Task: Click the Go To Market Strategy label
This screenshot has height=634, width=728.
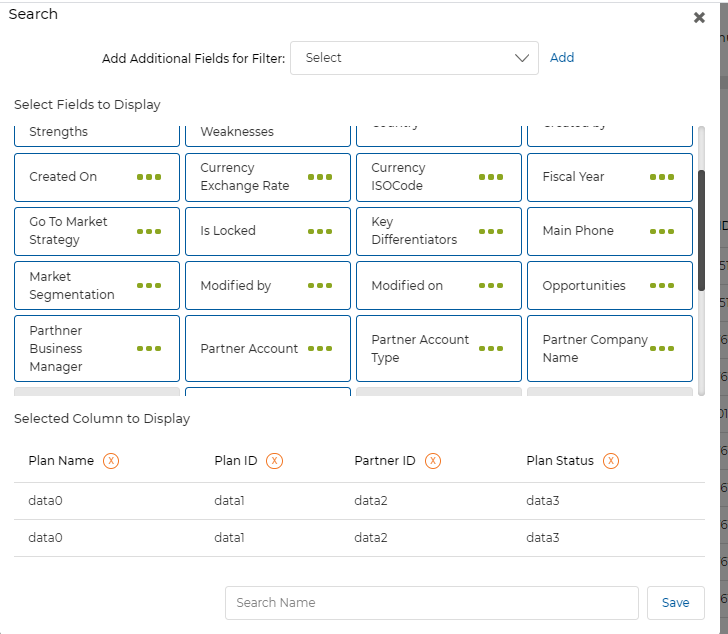Action: [x=68, y=231]
